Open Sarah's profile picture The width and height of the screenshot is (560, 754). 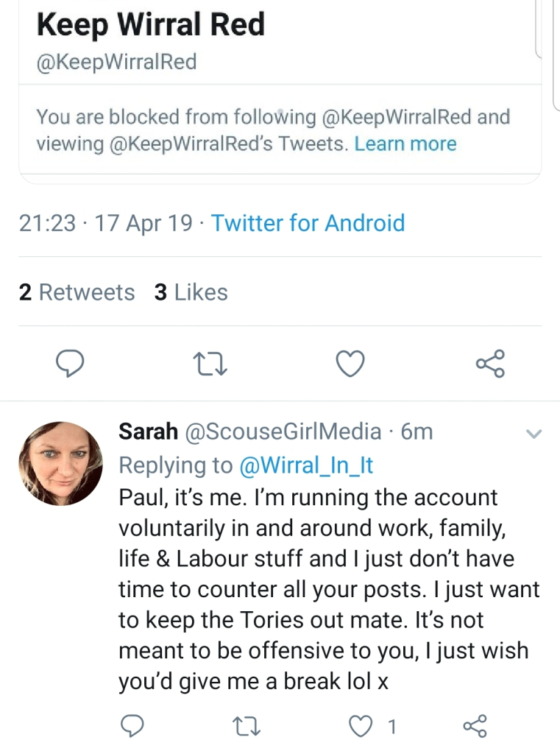[61, 463]
